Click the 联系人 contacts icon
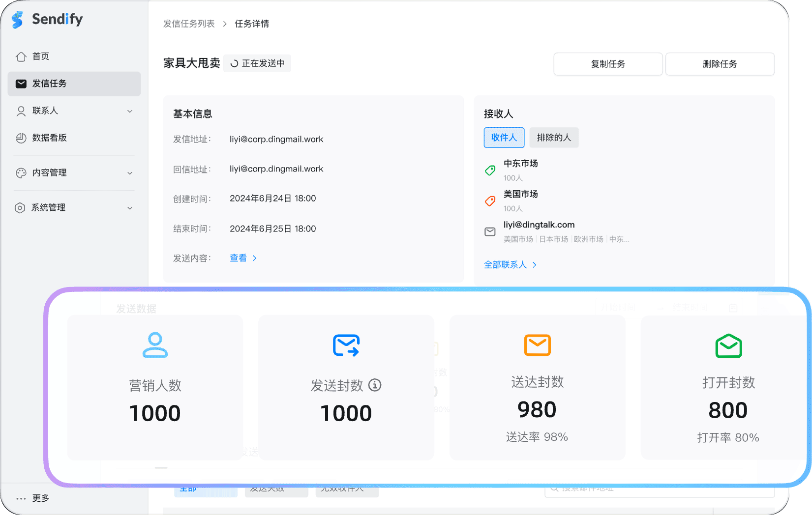Image resolution: width=812 pixels, height=515 pixels. click(x=21, y=111)
